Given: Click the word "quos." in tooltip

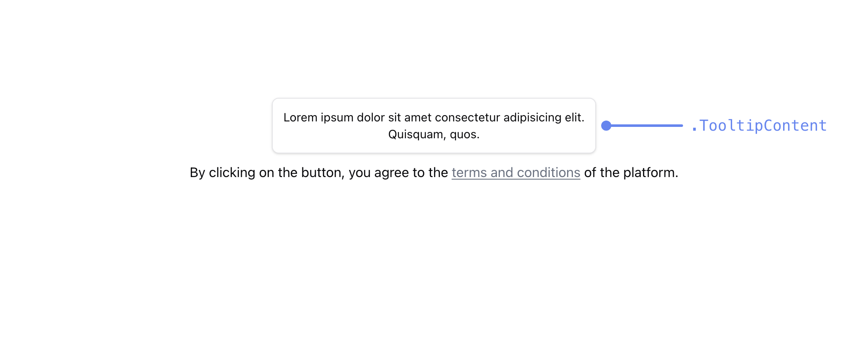Looking at the screenshot, I should [464, 134].
